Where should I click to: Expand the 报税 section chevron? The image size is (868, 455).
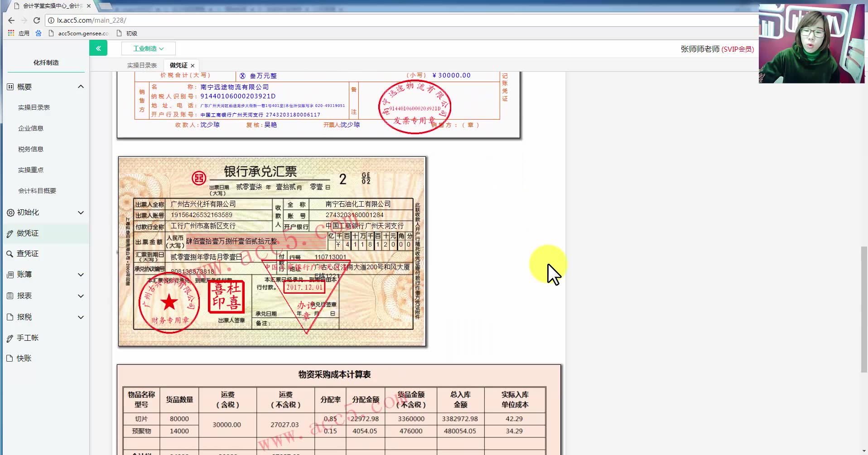point(81,317)
